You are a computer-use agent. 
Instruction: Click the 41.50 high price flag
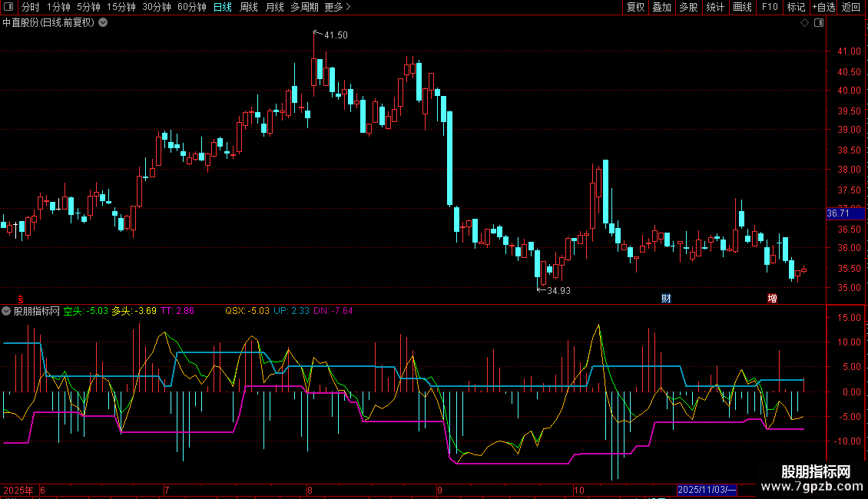coord(335,35)
